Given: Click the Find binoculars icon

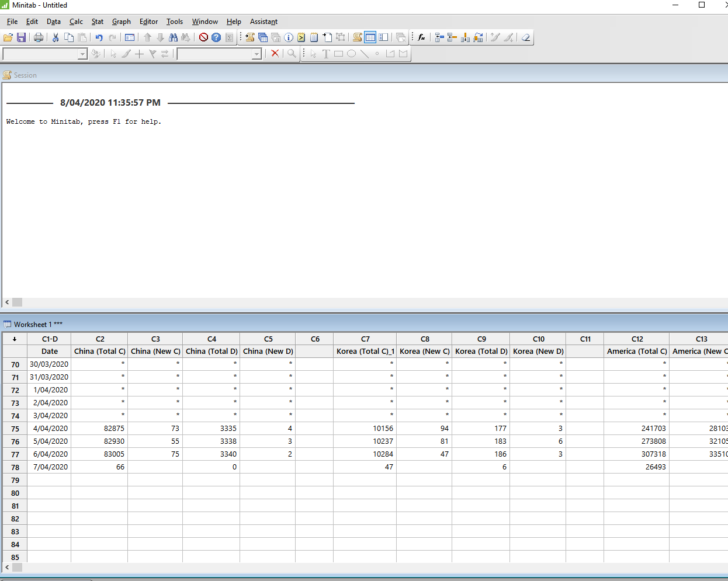Looking at the screenshot, I should (174, 37).
